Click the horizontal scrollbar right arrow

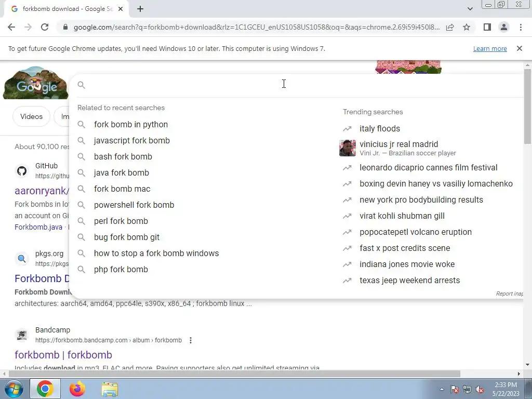coord(519,374)
